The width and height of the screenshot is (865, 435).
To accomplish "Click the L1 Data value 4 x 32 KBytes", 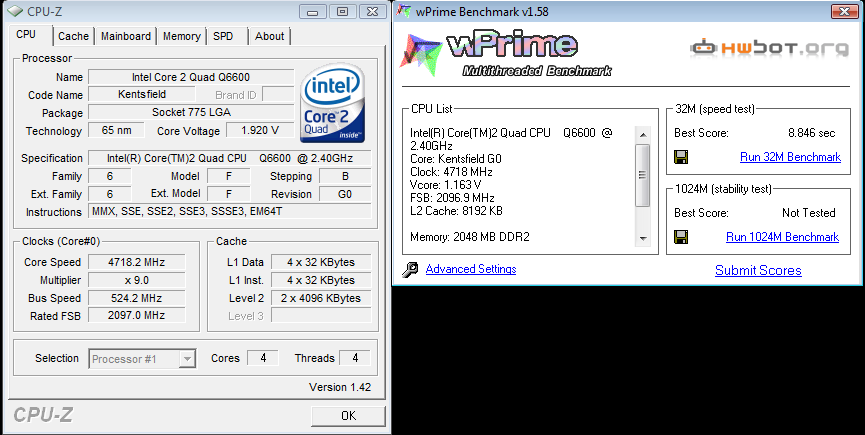I will point(321,262).
